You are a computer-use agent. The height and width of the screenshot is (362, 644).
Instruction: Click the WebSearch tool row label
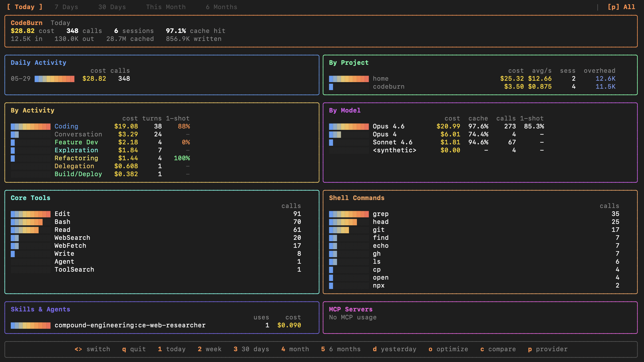(x=72, y=238)
